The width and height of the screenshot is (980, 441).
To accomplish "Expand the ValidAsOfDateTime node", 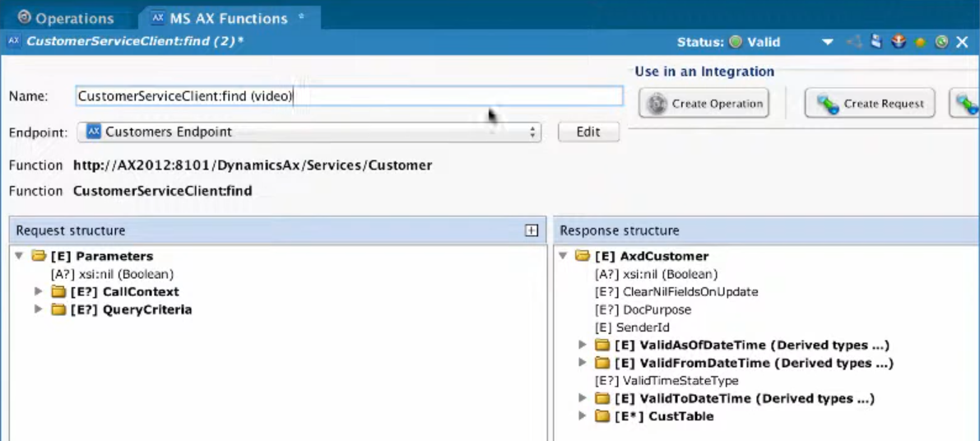I will coord(583,345).
